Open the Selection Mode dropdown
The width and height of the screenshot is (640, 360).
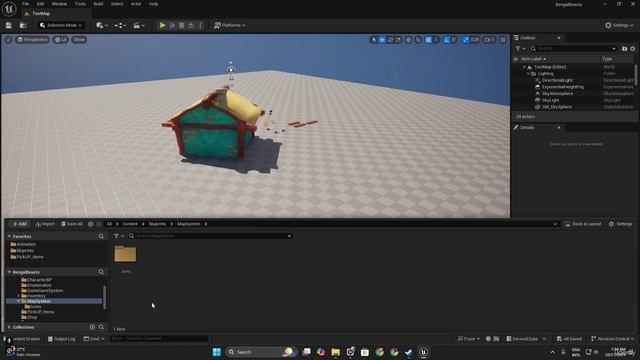(x=61, y=25)
